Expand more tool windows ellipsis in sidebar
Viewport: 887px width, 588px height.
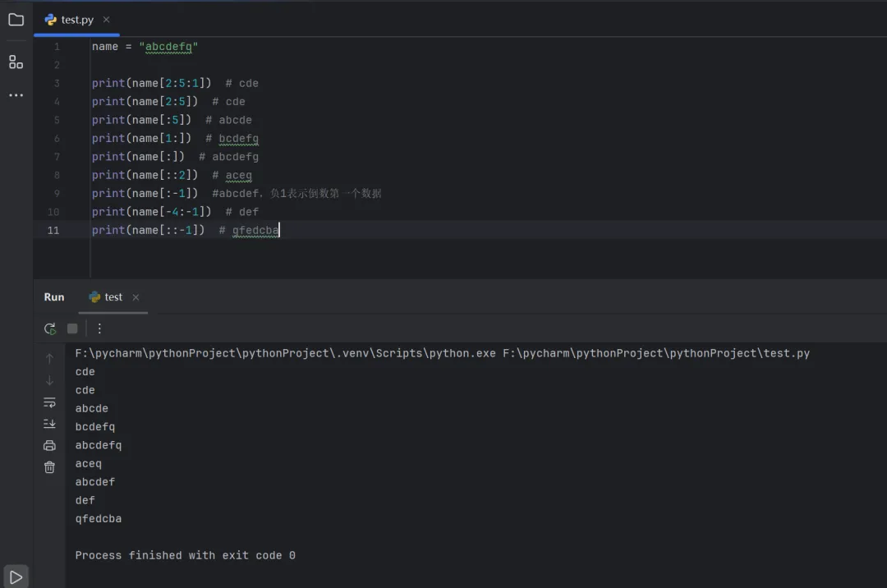[x=16, y=95]
